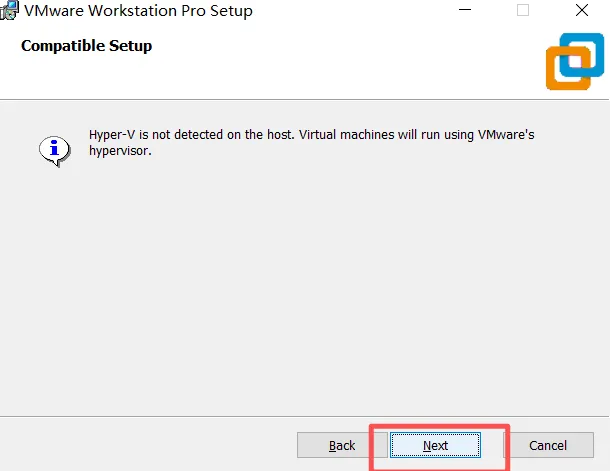Click the separator line above the buttons
Screen dimensions: 610x471
pos(305,417)
